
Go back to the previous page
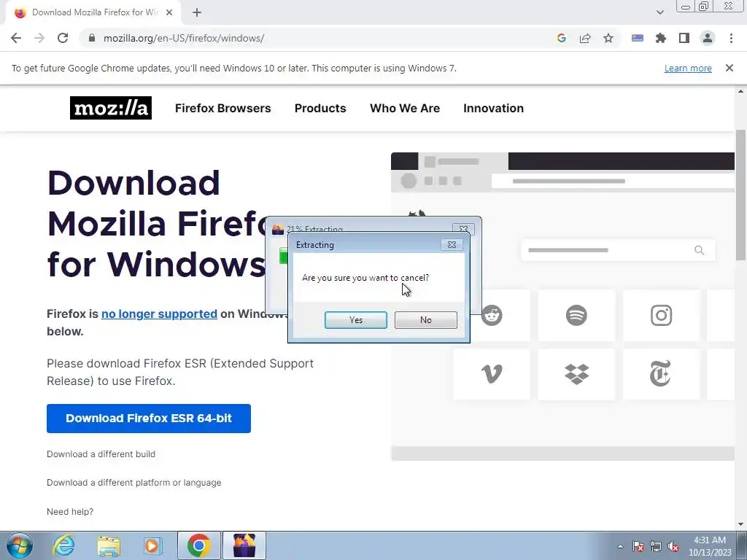(16, 38)
